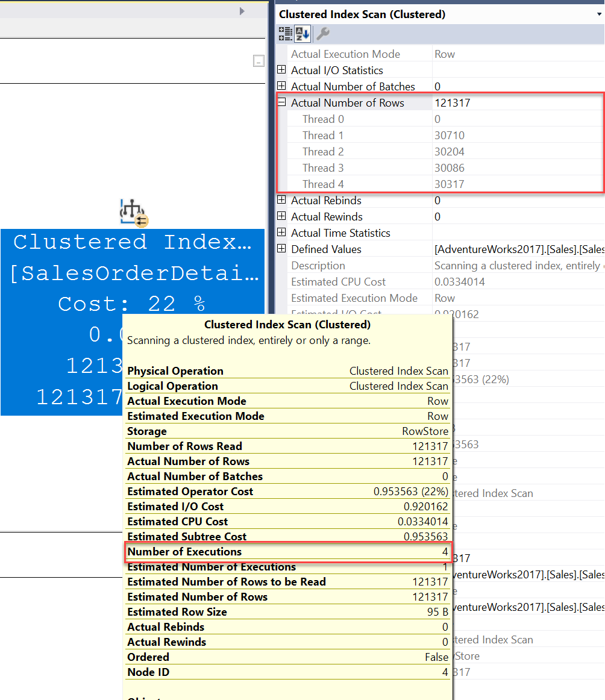This screenshot has width=605, height=700.
Task: Click the Alphabetical sort icon in Properties
Action: click(302, 34)
